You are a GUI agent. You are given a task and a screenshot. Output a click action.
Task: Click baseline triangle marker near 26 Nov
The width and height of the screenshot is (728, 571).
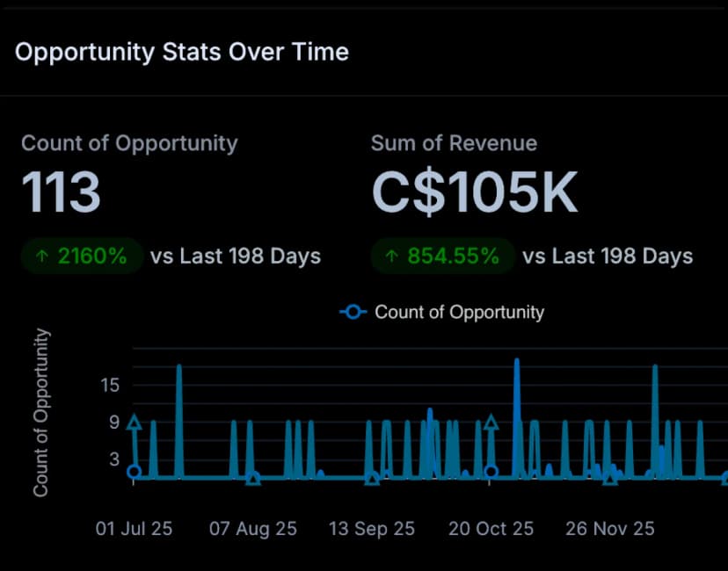click(610, 479)
